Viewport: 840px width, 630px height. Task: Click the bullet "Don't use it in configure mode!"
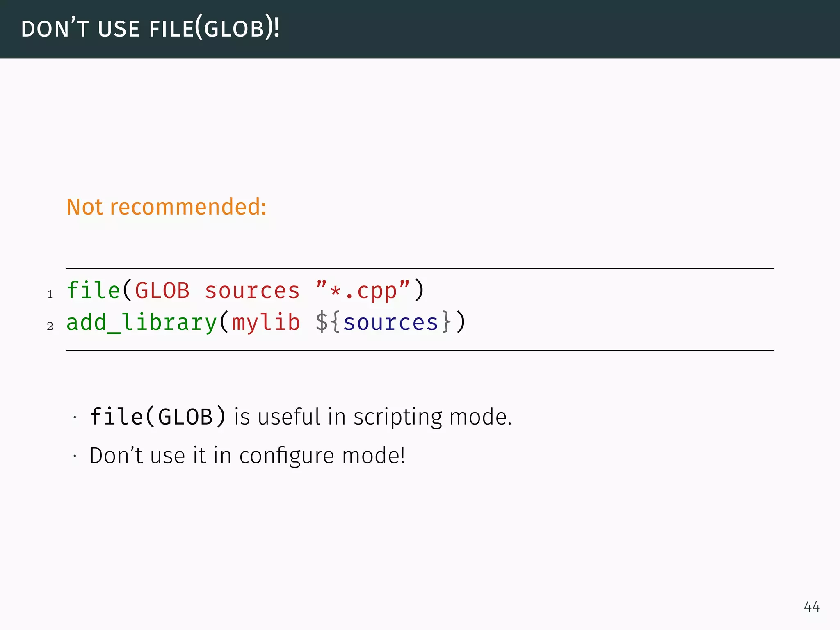coord(247,456)
